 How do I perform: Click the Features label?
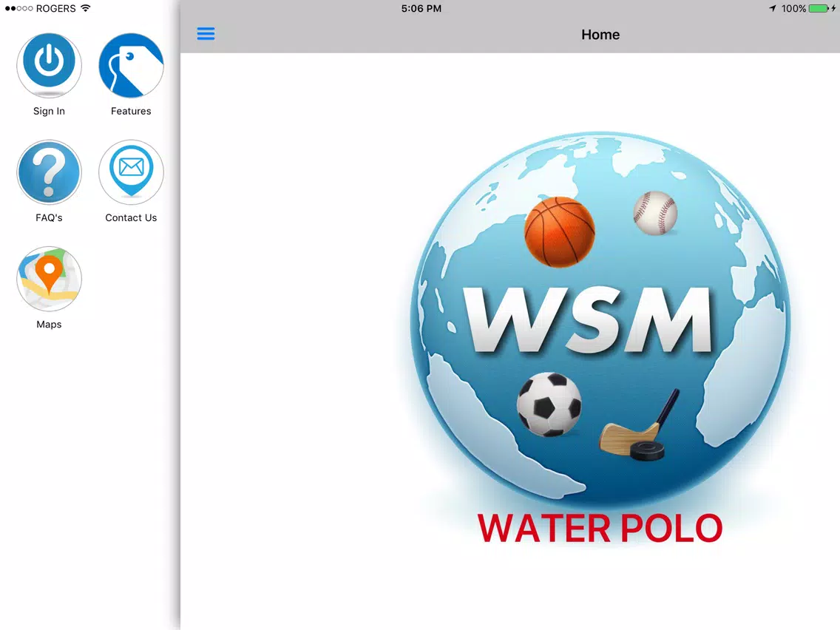pos(132,111)
